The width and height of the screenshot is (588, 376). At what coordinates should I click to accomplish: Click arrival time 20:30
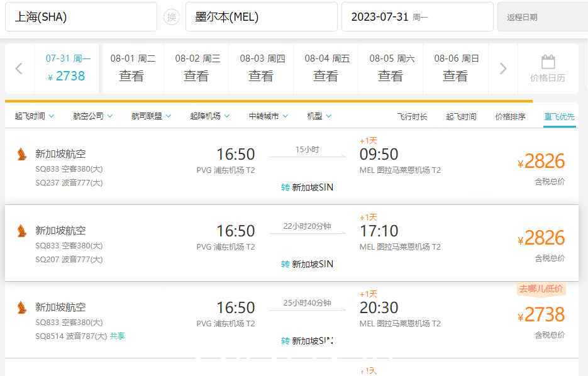(x=379, y=307)
